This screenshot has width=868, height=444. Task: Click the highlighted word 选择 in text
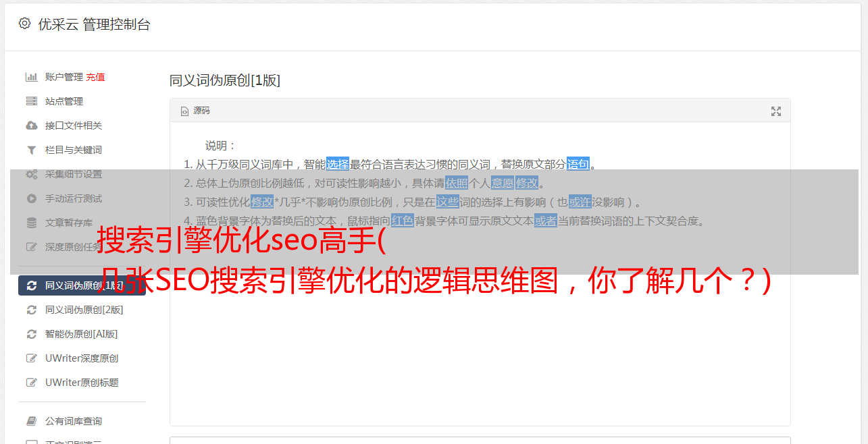click(x=338, y=164)
